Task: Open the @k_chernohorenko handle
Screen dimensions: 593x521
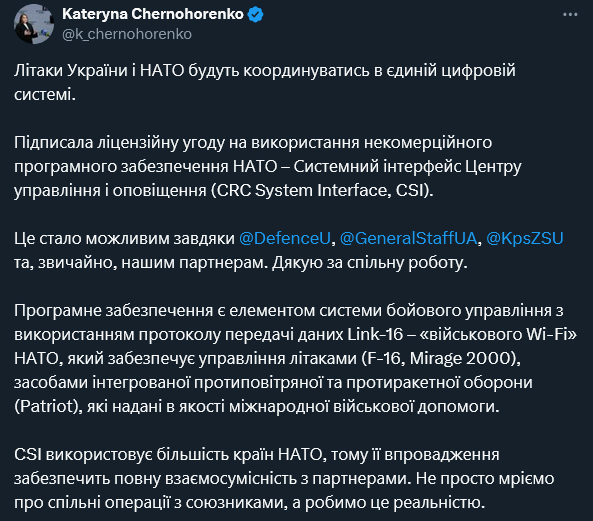Action: (127, 34)
